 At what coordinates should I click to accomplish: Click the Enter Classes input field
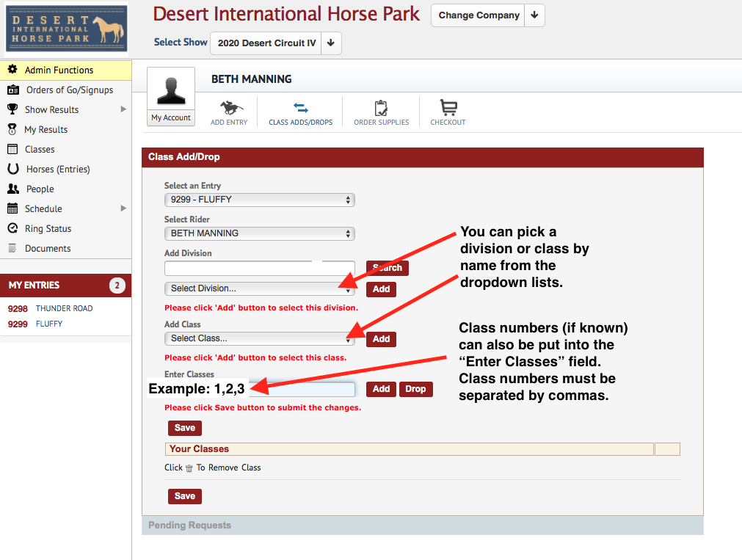click(x=259, y=389)
